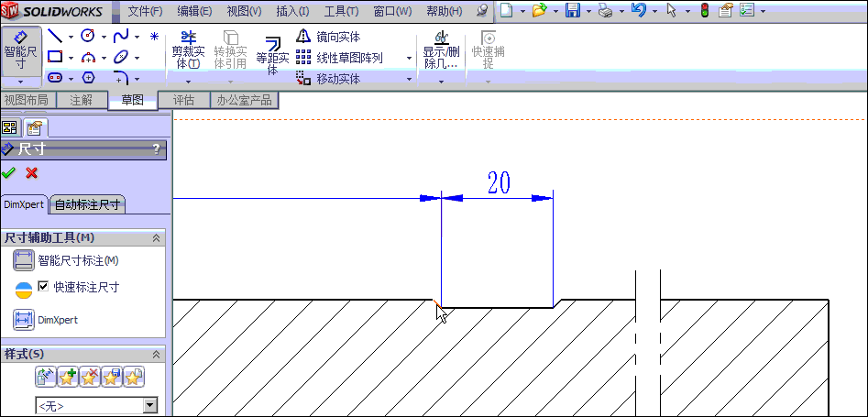This screenshot has height=417, width=868.
Task: Click the Trim Entities (剪裁实体) tool
Action: (x=188, y=49)
